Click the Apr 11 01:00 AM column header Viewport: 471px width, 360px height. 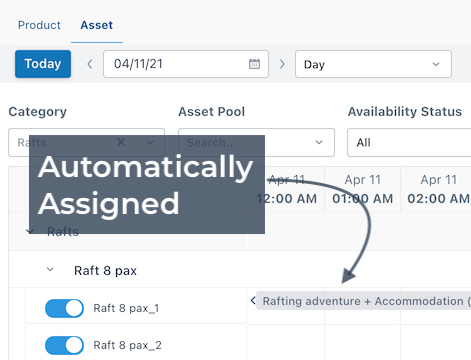click(363, 189)
